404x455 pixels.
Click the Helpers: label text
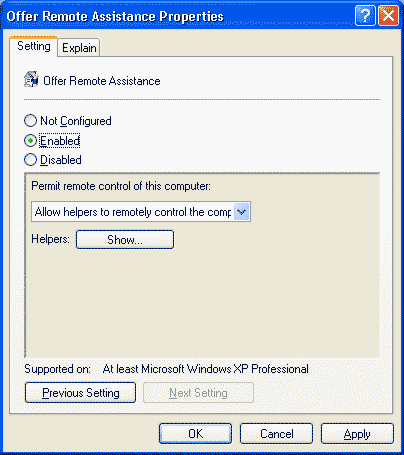50,239
